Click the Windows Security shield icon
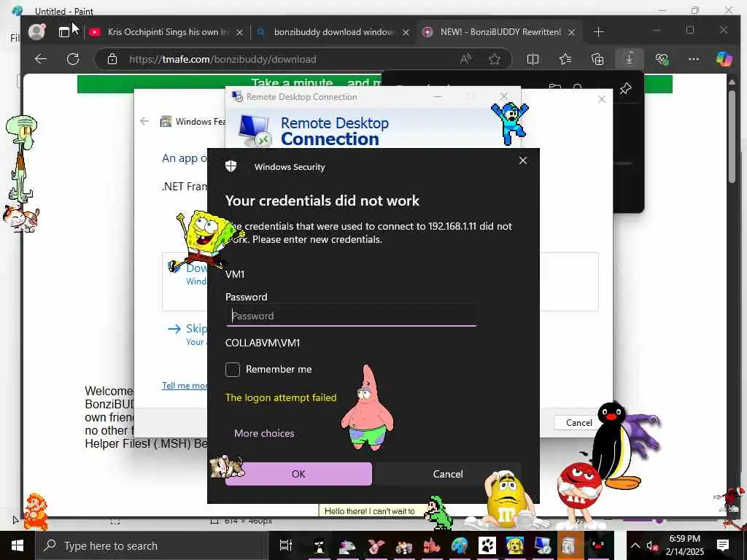 pos(231,166)
